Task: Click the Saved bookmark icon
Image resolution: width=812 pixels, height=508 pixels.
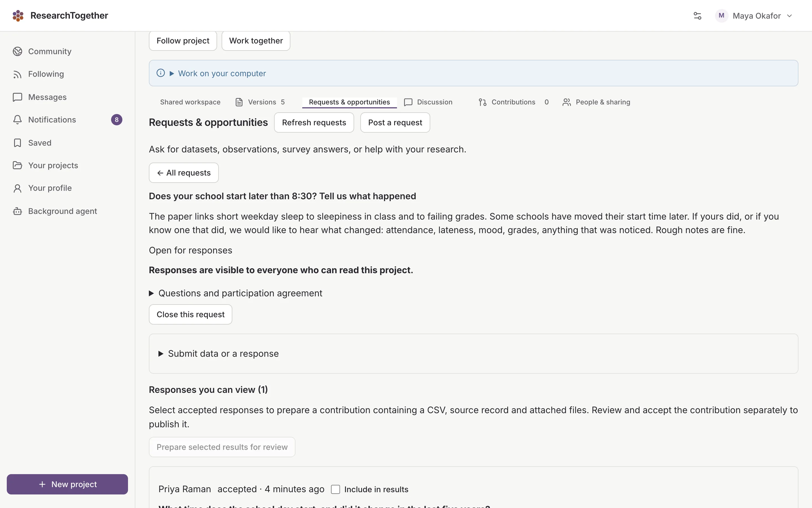Action: 17,143
